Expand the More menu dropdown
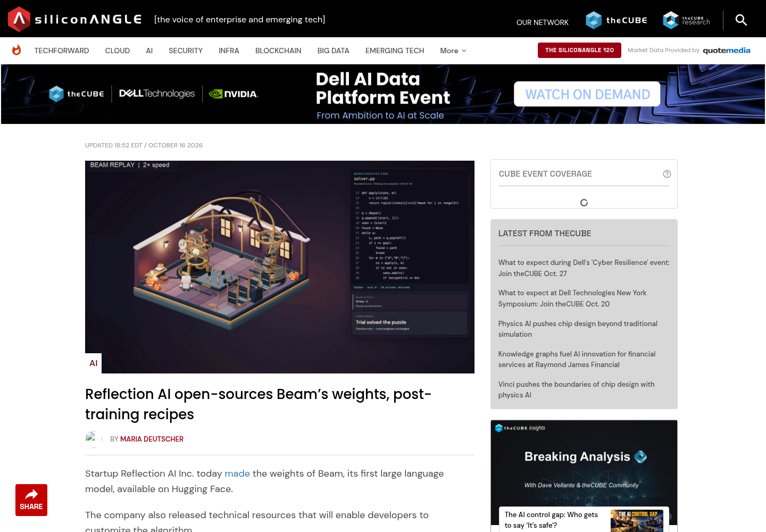766x532 pixels. point(453,51)
